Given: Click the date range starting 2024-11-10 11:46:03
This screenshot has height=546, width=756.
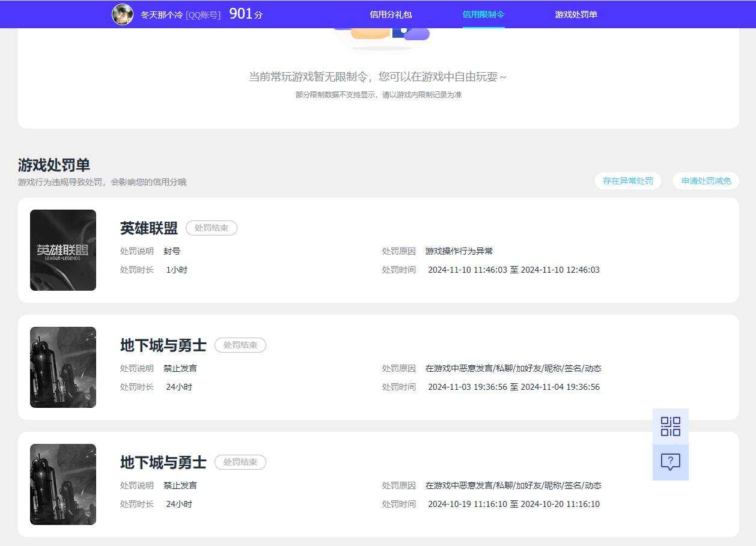Looking at the screenshot, I should [514, 270].
